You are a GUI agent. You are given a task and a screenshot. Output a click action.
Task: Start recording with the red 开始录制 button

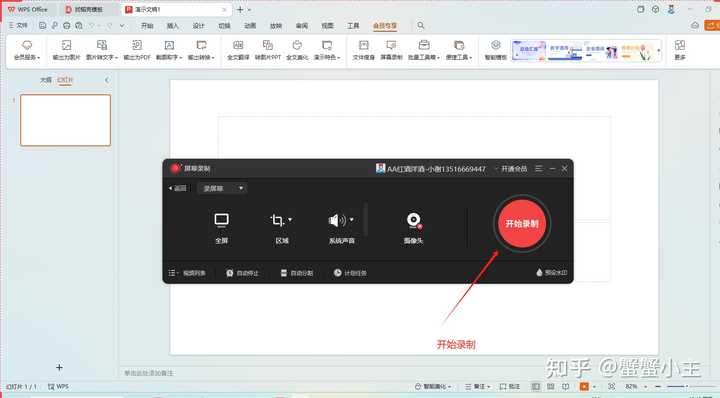[x=522, y=224]
